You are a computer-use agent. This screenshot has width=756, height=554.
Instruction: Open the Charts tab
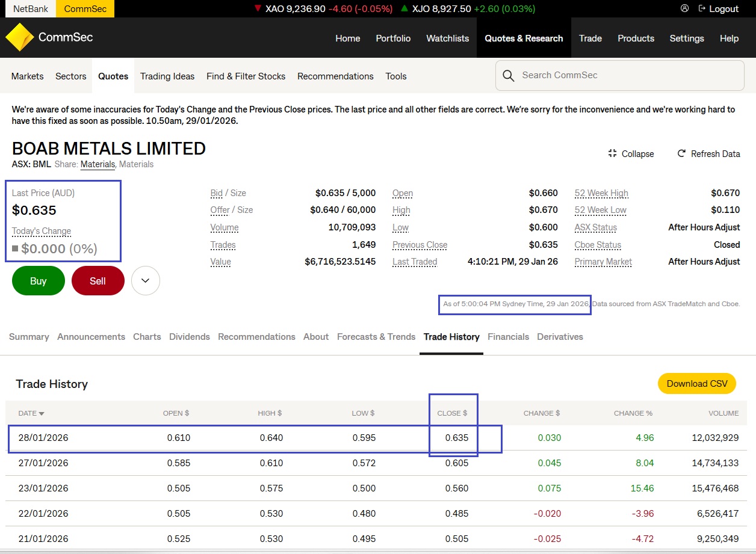pyautogui.click(x=147, y=337)
